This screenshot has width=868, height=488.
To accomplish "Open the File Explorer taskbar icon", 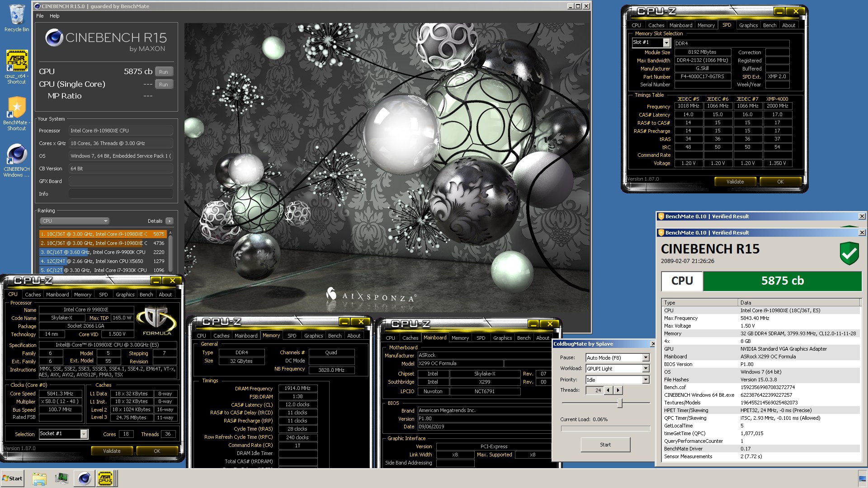I will coord(39,479).
